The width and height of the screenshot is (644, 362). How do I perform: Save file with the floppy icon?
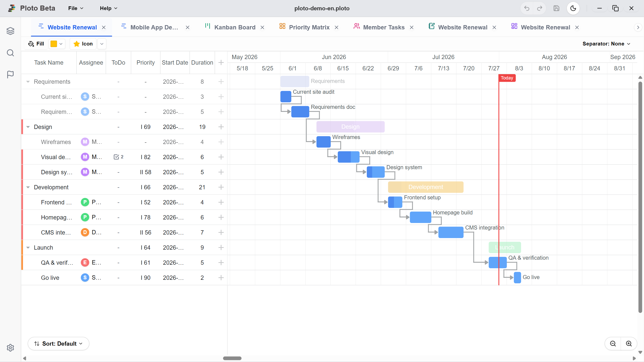pyautogui.click(x=556, y=8)
